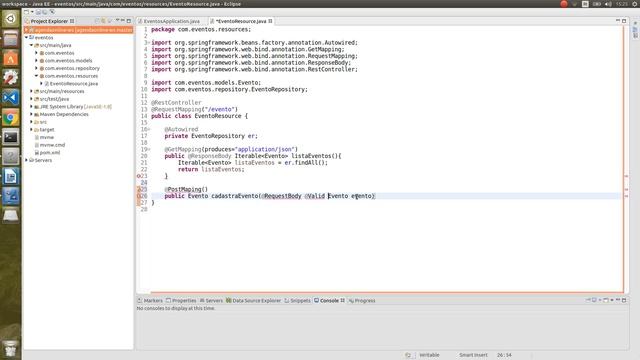Viewport: 640px width, 360px height.
Task: Click cursor position 26:54 in status bar
Action: (x=504, y=355)
